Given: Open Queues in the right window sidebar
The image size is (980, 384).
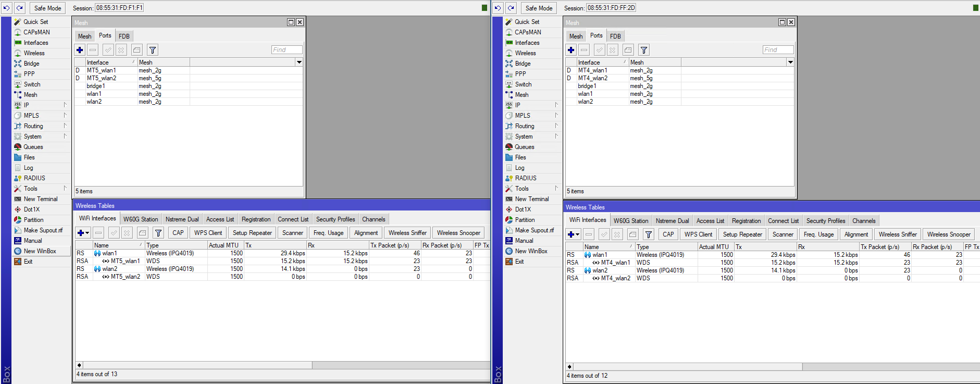Looking at the screenshot, I should tap(524, 147).
